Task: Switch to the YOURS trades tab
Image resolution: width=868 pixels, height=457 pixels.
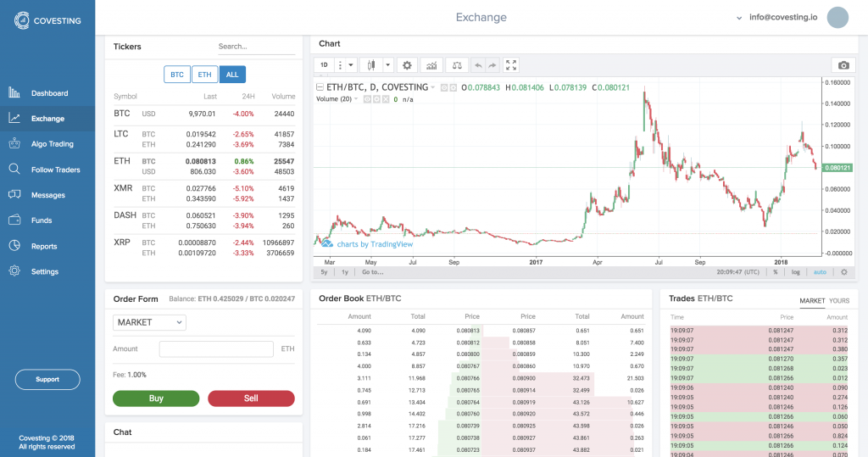Action: (839, 301)
